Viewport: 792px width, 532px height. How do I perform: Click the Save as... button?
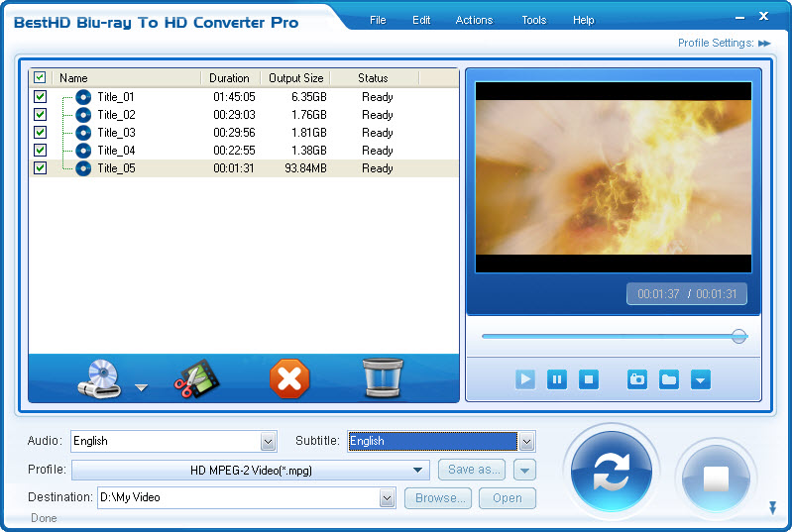(472, 470)
